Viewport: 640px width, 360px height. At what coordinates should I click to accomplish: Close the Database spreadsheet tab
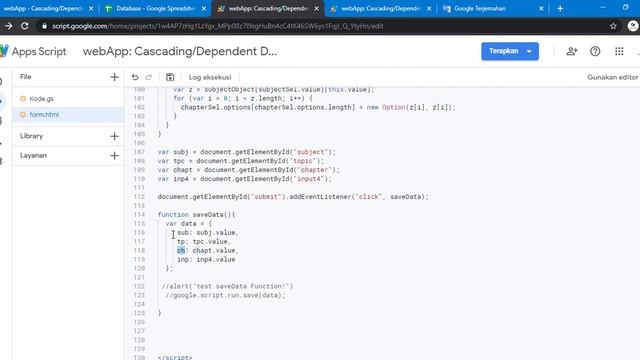[204, 9]
